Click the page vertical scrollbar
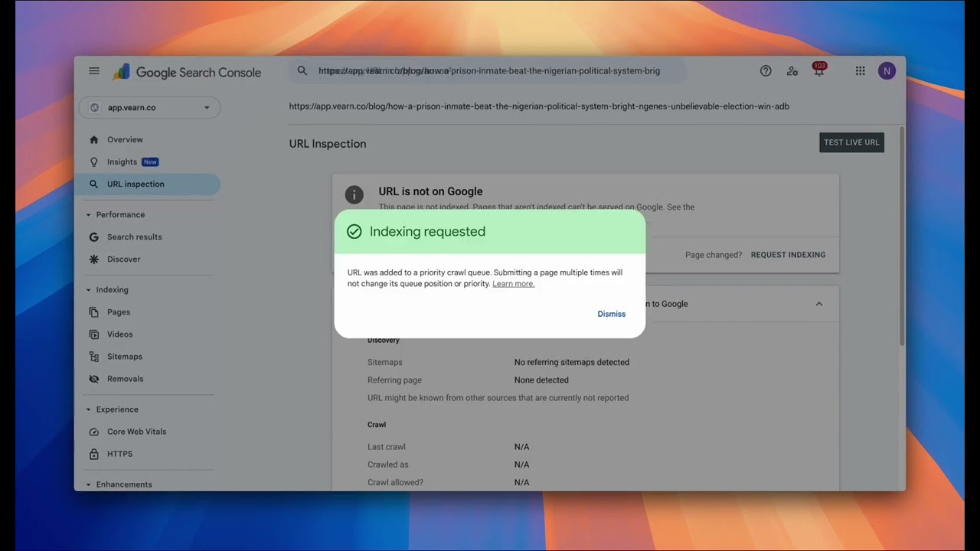The width and height of the screenshot is (980, 551). coord(902,236)
